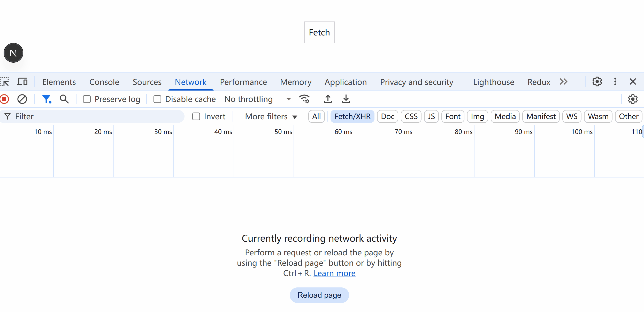Expand the More filters menu

(271, 116)
